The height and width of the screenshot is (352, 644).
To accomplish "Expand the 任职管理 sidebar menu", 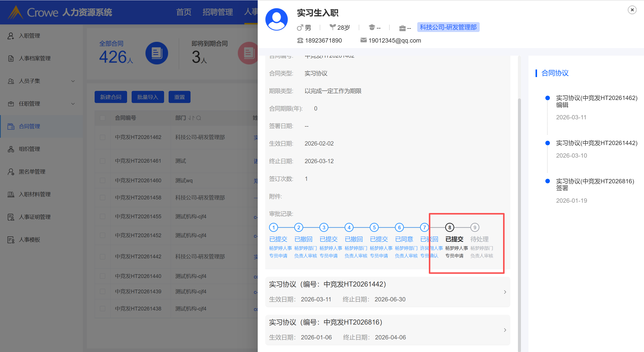I will [x=73, y=104].
